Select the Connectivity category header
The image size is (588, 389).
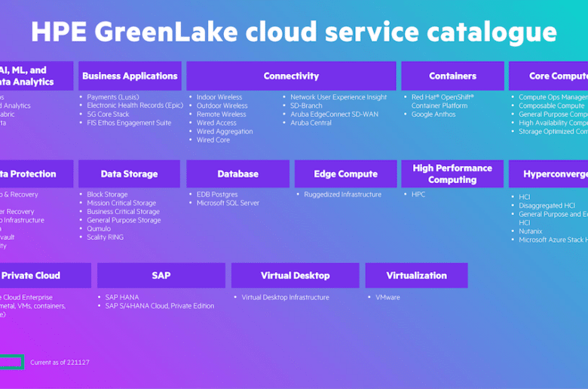coord(291,76)
